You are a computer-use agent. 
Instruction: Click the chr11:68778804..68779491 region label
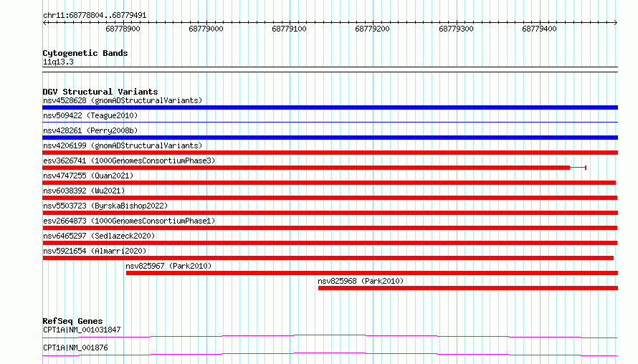coord(95,15)
